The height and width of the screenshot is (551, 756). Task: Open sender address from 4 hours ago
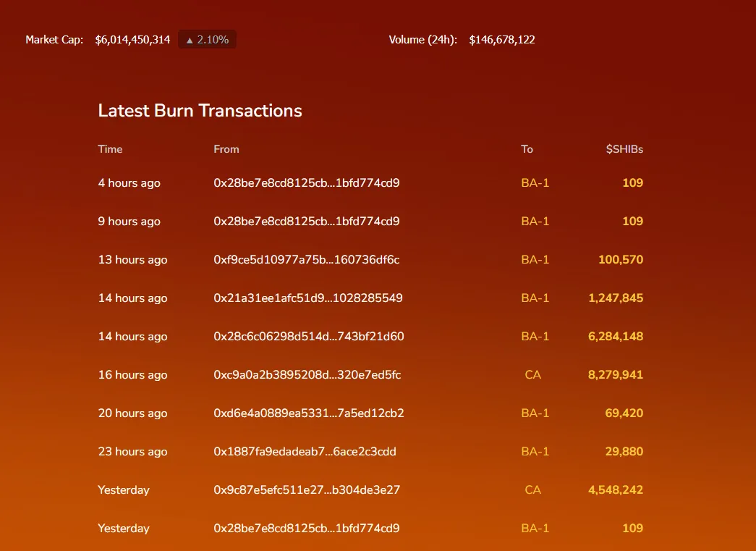point(306,183)
